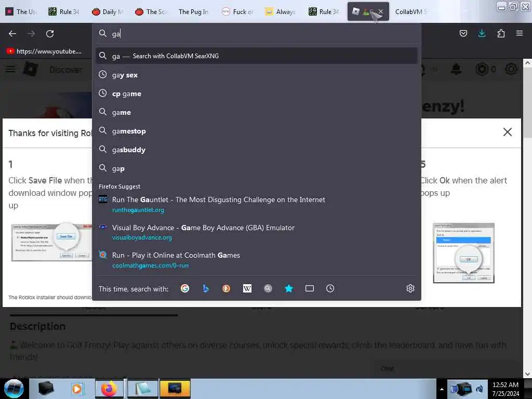Click the forward navigation arrow
This screenshot has height=399, width=532.
pos(31,34)
